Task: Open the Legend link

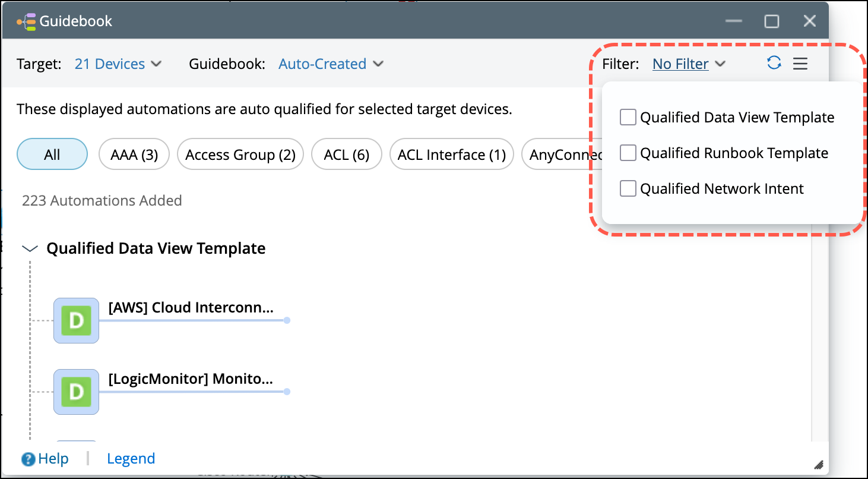Action: [x=131, y=459]
